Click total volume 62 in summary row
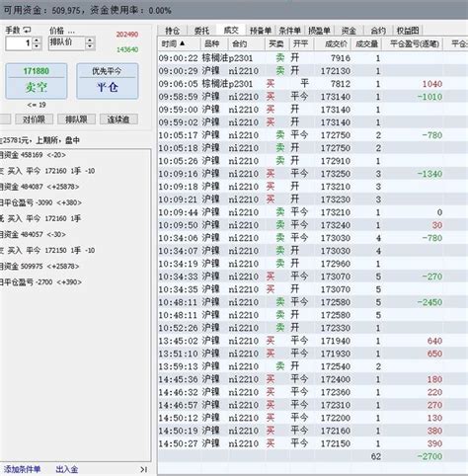This screenshot has width=468, height=476. coord(375,456)
